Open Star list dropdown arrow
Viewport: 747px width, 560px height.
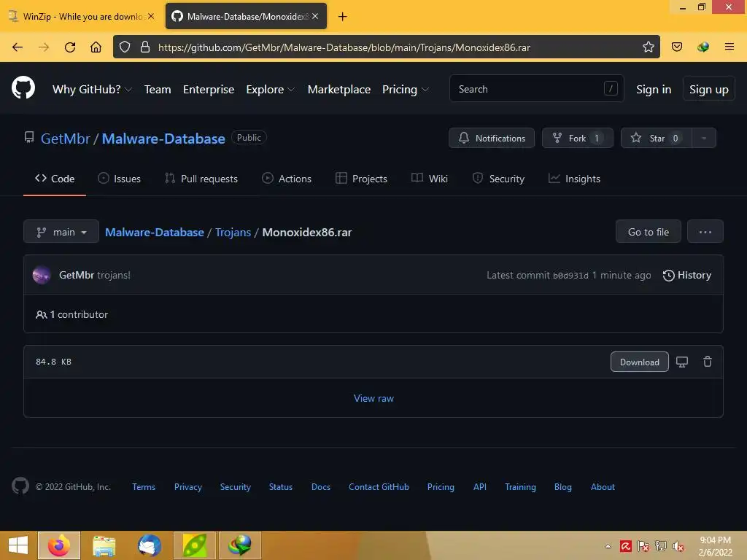click(x=703, y=138)
